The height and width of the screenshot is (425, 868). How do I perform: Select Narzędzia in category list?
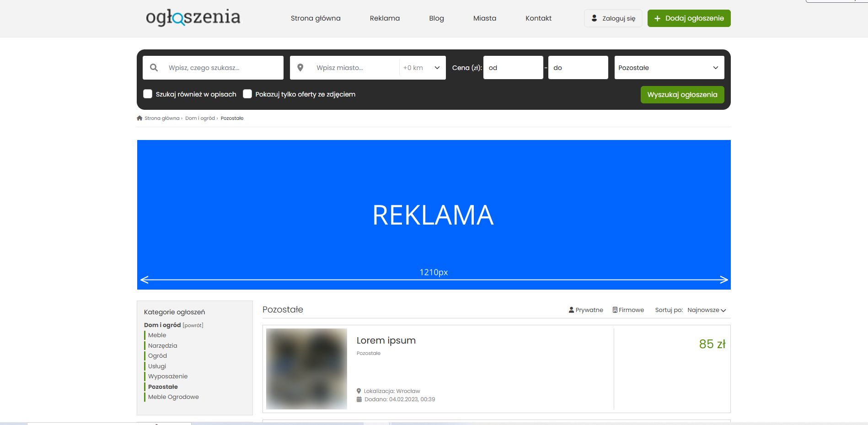162,345
